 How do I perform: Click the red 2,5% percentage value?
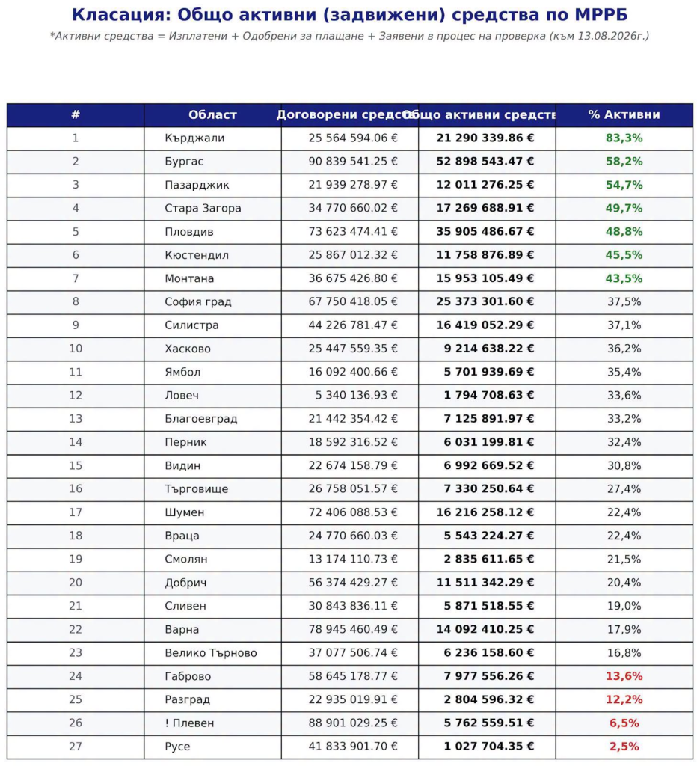624,747
